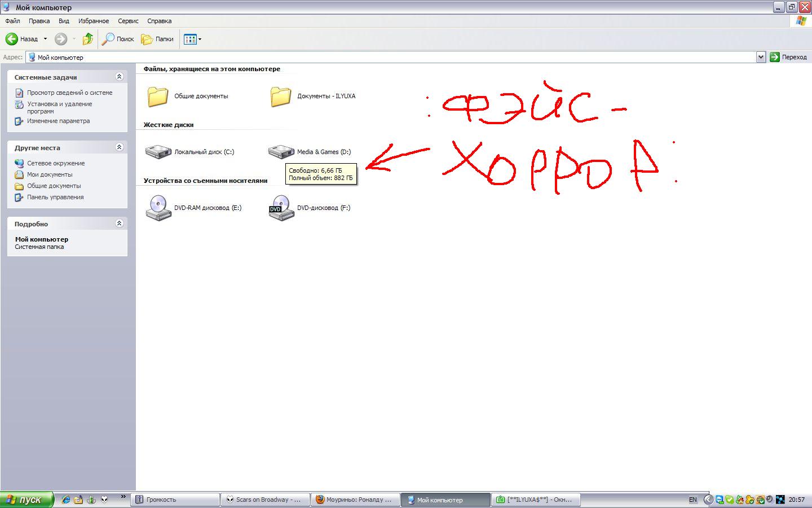The image size is (812, 508).
Task: Toggle the Folders (Папки) pane button
Action: point(157,39)
